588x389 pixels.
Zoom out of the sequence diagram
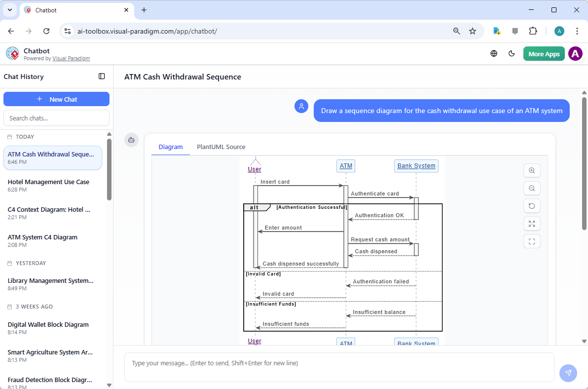[x=532, y=188]
